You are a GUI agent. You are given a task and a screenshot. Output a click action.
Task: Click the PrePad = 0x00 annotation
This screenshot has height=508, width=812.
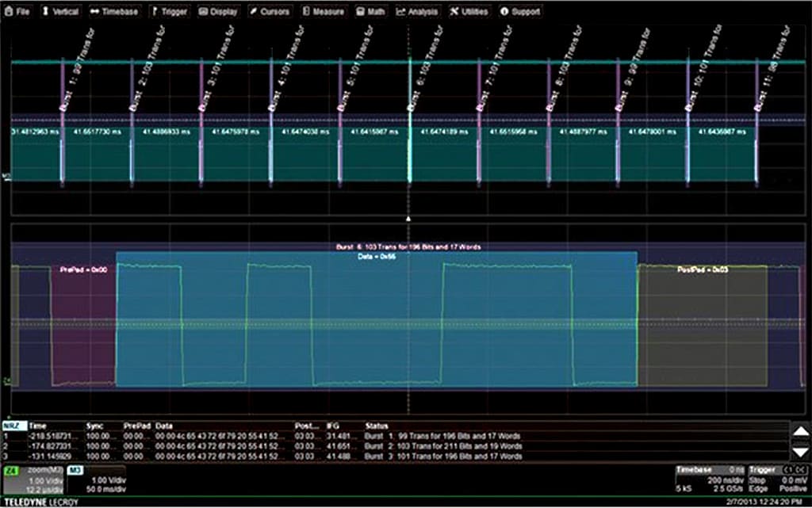click(x=83, y=269)
